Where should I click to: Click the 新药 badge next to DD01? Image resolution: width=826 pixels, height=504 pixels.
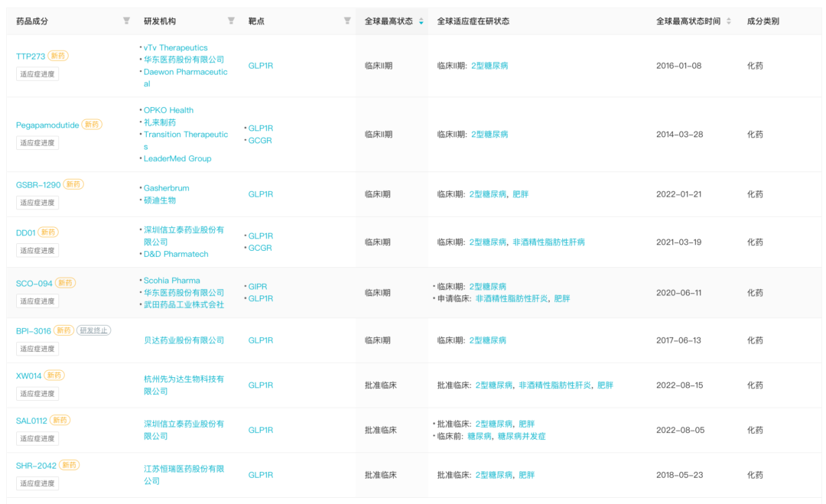click(48, 232)
